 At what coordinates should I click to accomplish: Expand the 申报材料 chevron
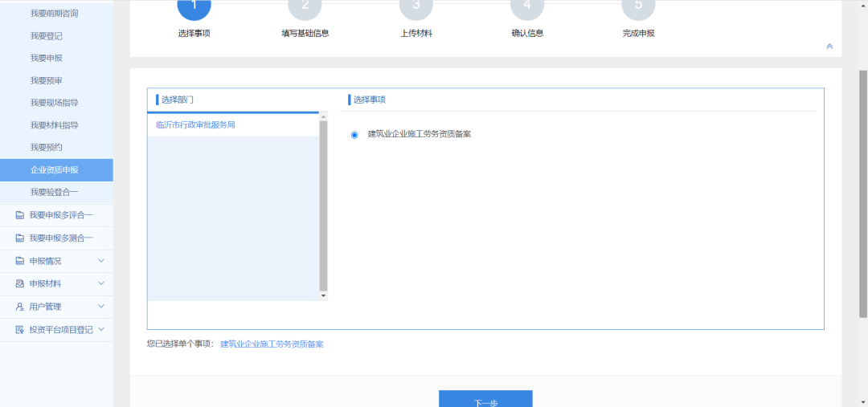pos(101,283)
